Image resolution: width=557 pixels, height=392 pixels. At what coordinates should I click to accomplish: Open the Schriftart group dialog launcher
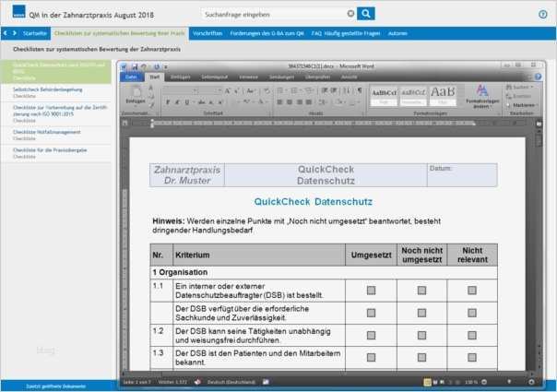(269, 113)
